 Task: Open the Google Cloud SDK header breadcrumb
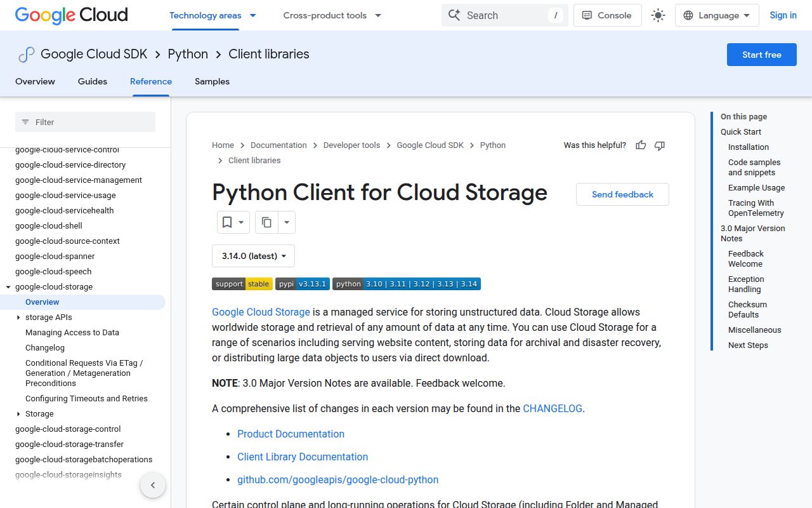(x=94, y=55)
